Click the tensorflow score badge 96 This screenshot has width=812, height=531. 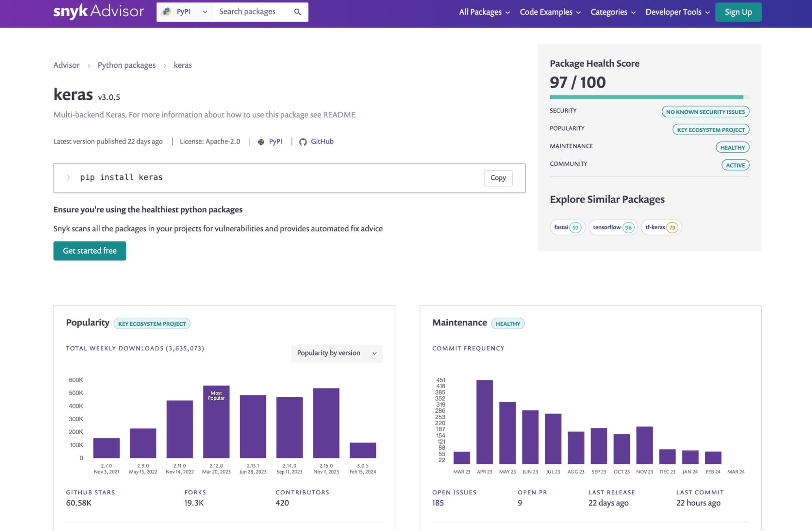click(628, 228)
